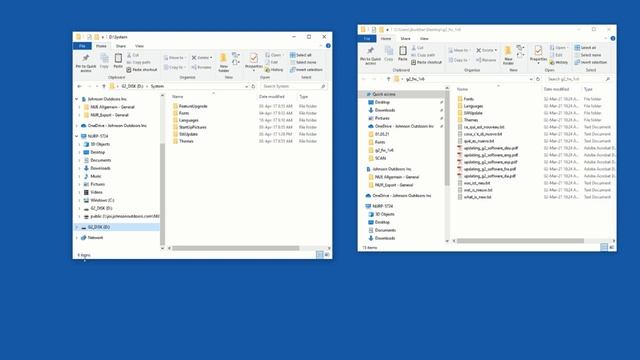This screenshot has width=640, height=360.
Task: Click Invert selection in D:\System window
Action: (306, 70)
